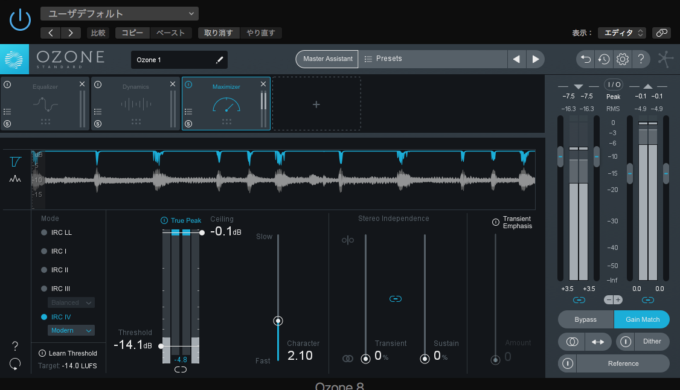Viewport: 680px width, 390px height.
Task: Click the Ozone swirl logo
Action: coord(14,59)
